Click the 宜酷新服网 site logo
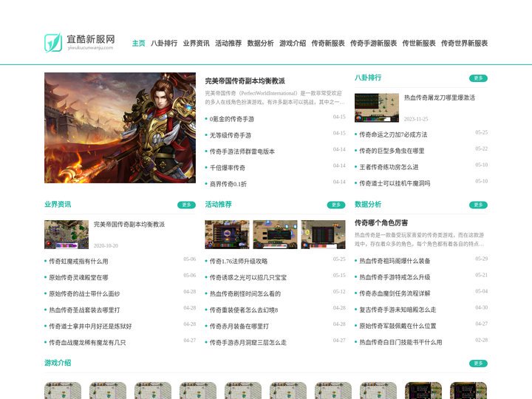Screen dimensions: 532x399 [80, 42]
